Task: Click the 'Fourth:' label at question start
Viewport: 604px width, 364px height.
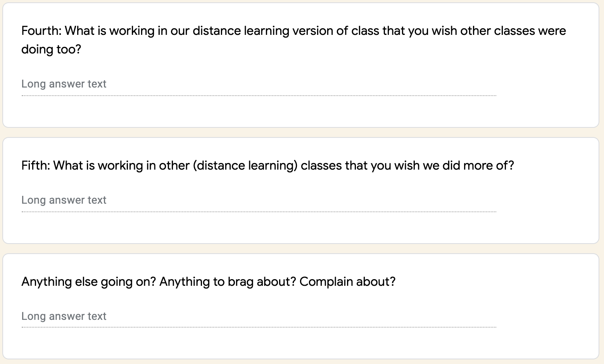Action: 41,31
